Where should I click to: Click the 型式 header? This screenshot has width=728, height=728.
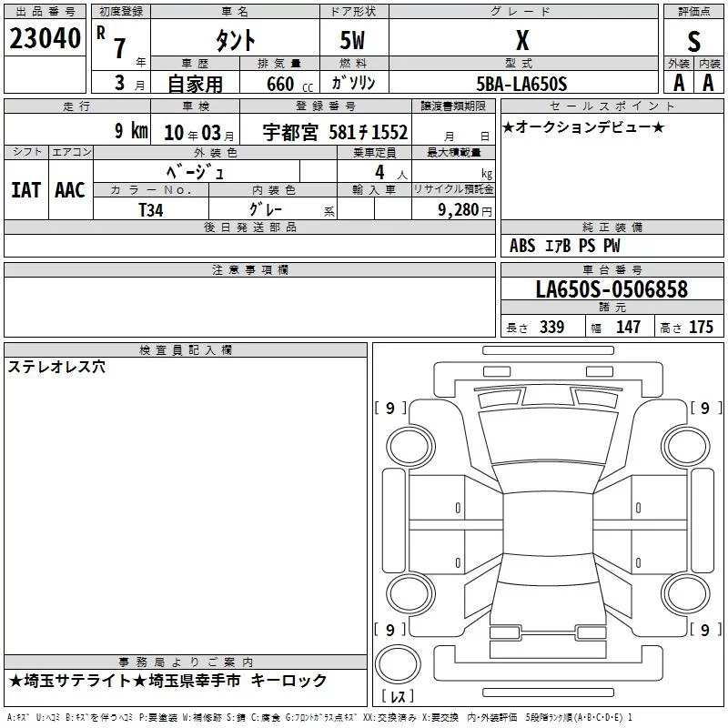tap(523, 63)
